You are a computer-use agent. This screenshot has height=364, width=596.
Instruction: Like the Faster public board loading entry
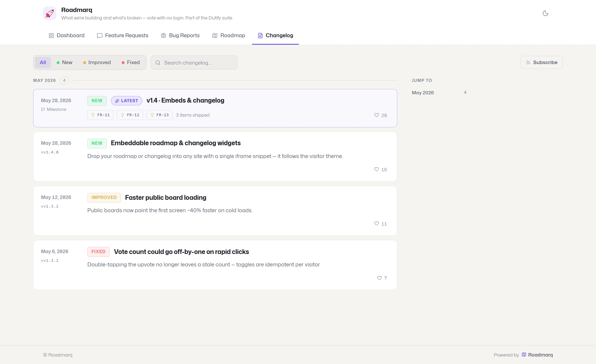pos(381,224)
